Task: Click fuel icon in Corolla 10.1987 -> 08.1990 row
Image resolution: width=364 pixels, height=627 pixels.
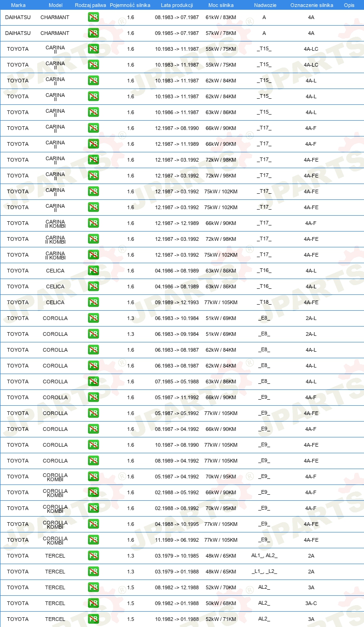Action: pos(93,445)
